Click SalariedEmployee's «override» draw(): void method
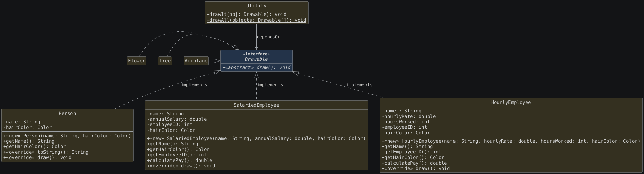This screenshot has width=644, height=174. [181, 166]
